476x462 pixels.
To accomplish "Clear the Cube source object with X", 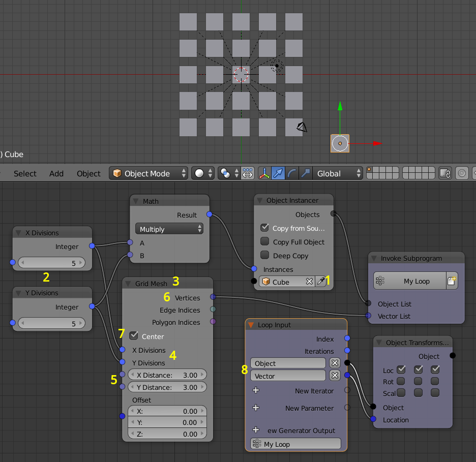I will point(309,282).
